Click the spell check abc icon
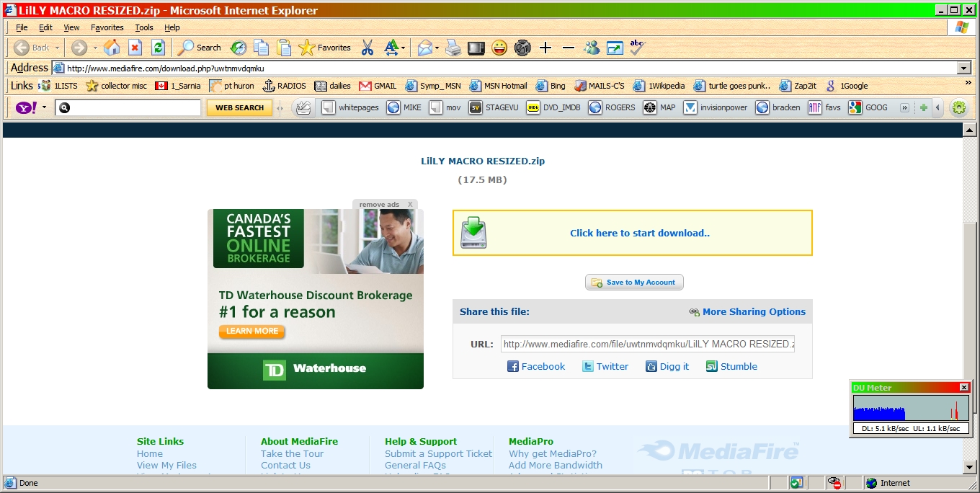 pyautogui.click(x=637, y=48)
